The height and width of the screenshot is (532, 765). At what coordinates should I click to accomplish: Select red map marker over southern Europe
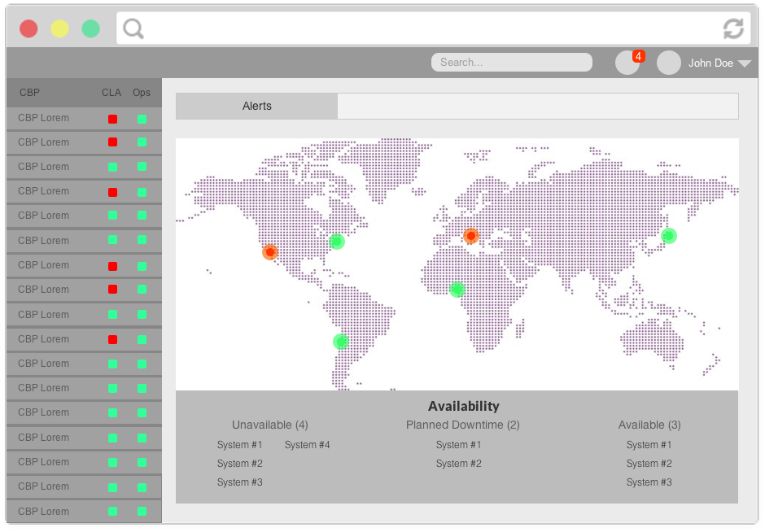pos(471,236)
